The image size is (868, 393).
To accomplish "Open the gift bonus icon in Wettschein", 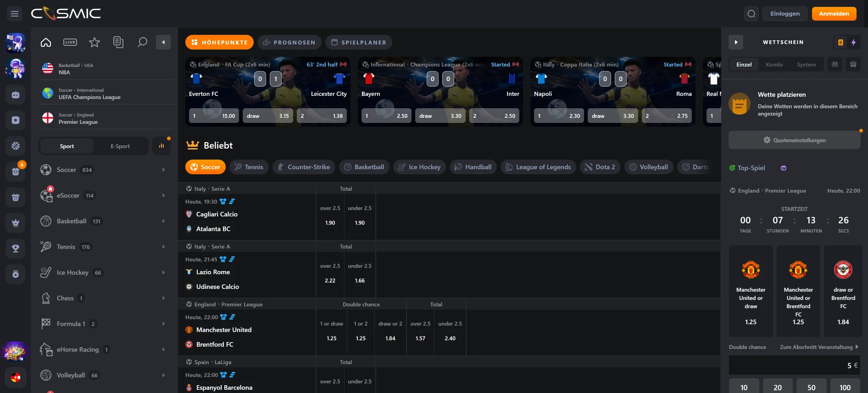I will point(853,65).
